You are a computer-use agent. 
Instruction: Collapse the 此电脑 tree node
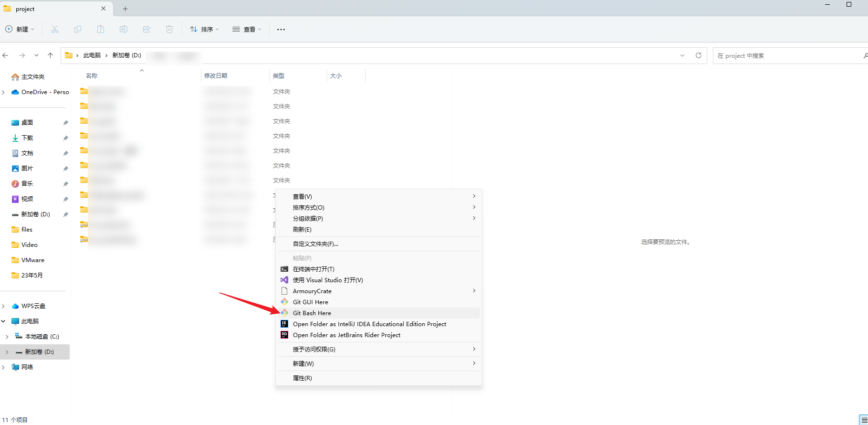(x=4, y=321)
